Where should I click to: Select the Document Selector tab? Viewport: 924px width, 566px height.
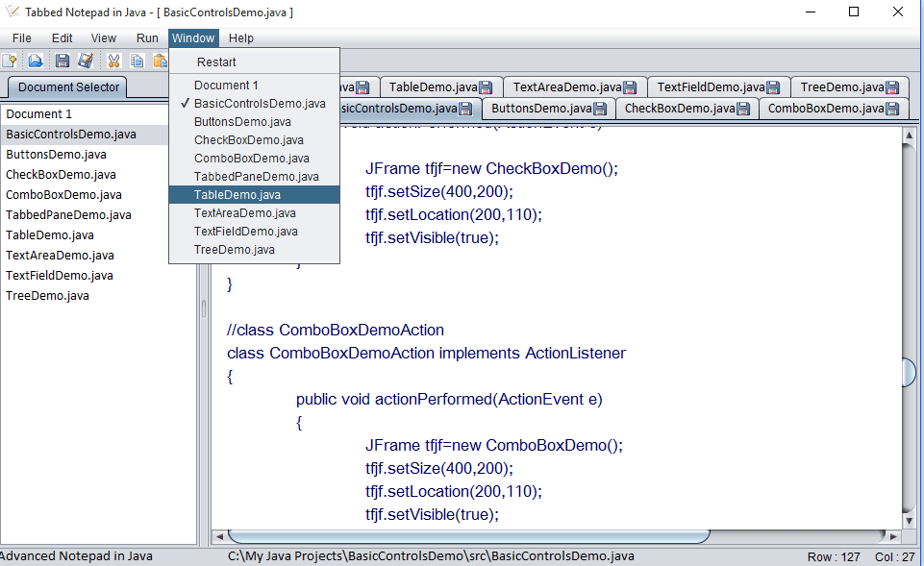(68, 87)
